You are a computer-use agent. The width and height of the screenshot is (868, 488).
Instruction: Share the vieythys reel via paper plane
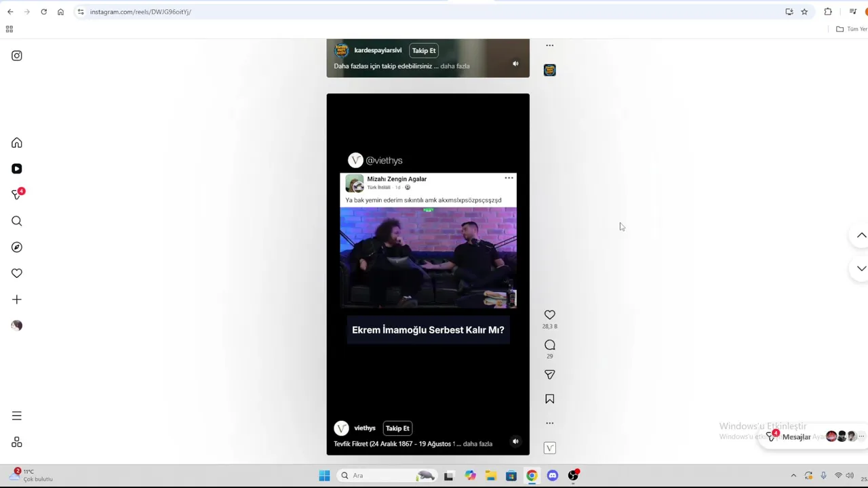click(550, 375)
